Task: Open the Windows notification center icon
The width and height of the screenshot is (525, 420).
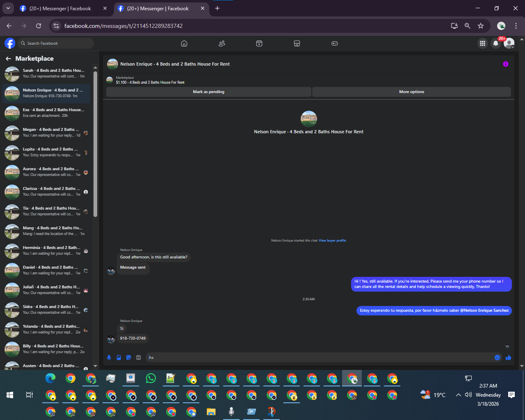Action: click(511, 395)
